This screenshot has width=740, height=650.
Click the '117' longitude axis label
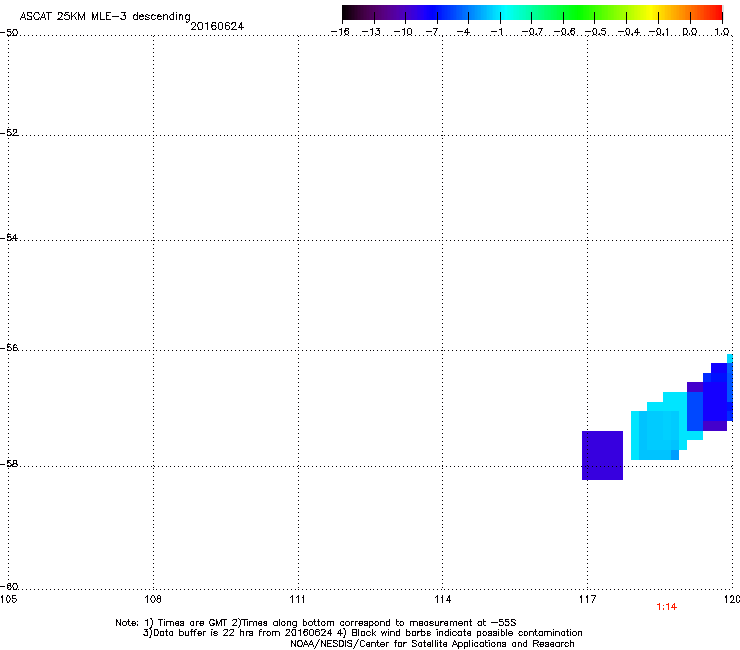pos(587,599)
